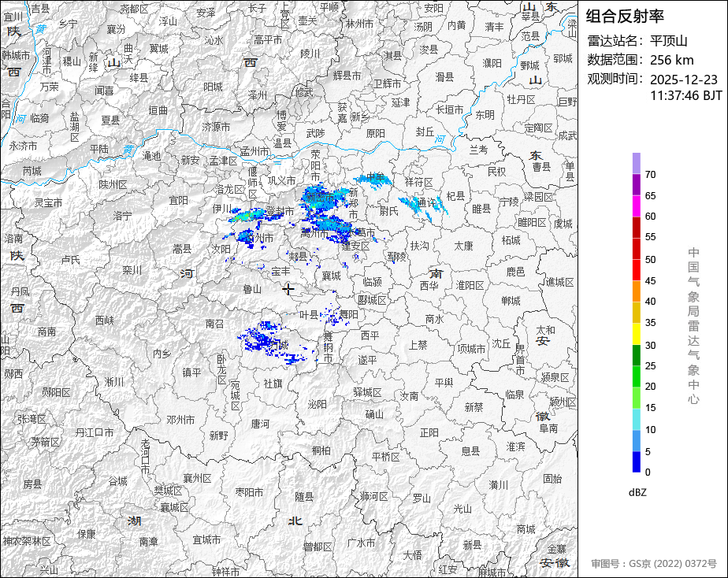
Task: Click the legend value 70
Action: tap(650, 174)
